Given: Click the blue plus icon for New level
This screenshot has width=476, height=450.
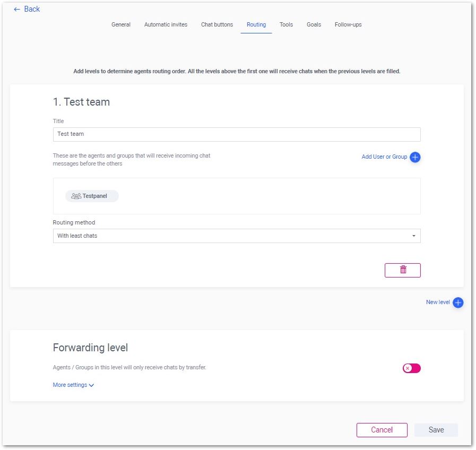Looking at the screenshot, I should [x=458, y=302].
